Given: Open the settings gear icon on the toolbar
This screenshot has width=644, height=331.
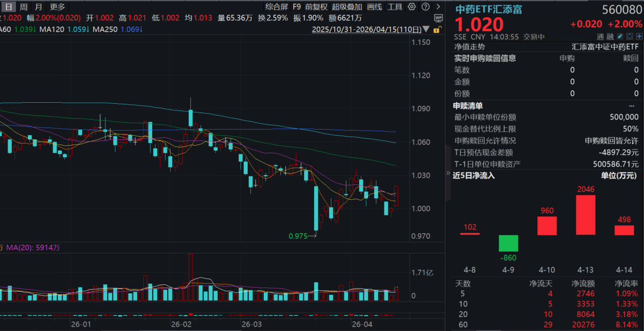Looking at the screenshot, I should point(411,6).
